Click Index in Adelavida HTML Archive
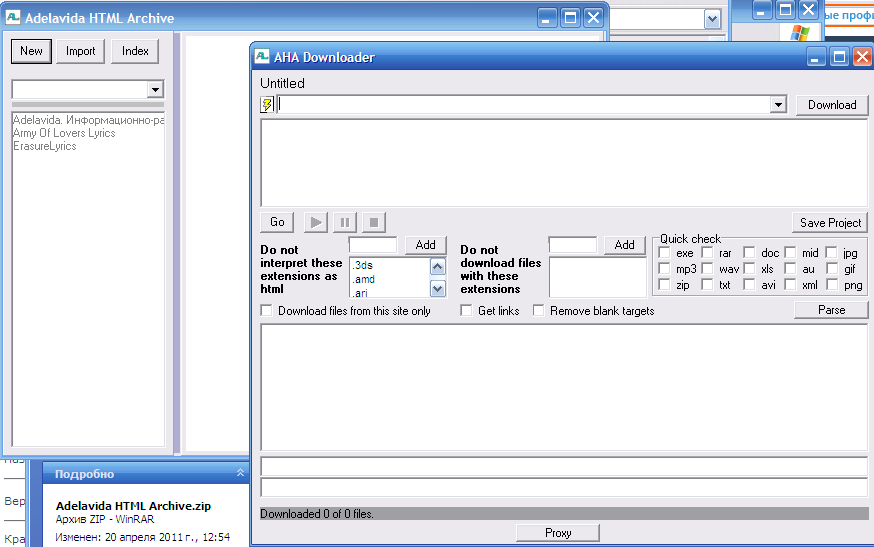Viewport: 874px width, 547px height. [135, 51]
